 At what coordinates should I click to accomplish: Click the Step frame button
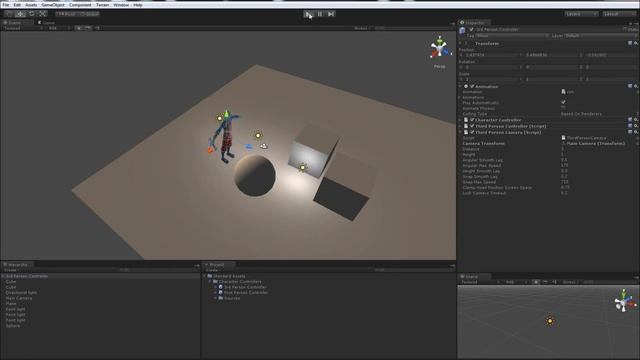point(331,14)
